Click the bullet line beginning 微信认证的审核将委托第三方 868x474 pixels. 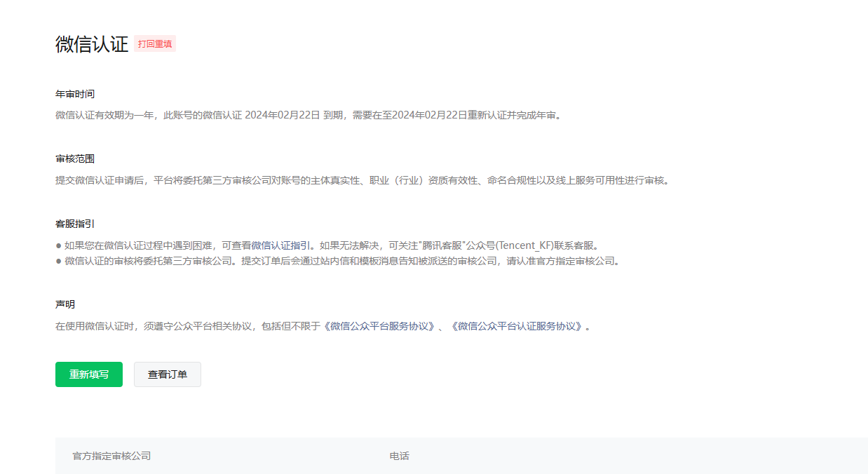point(338,261)
